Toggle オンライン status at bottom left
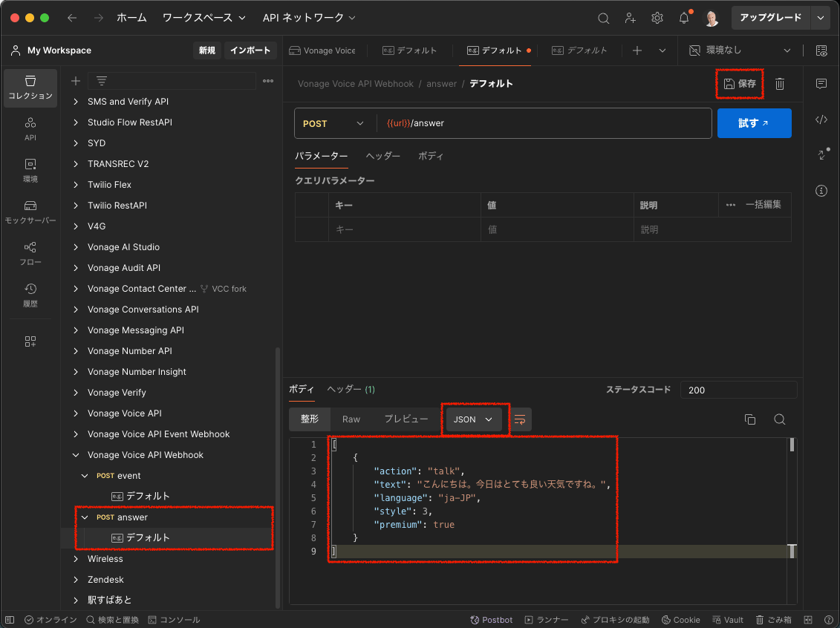 tap(51, 619)
